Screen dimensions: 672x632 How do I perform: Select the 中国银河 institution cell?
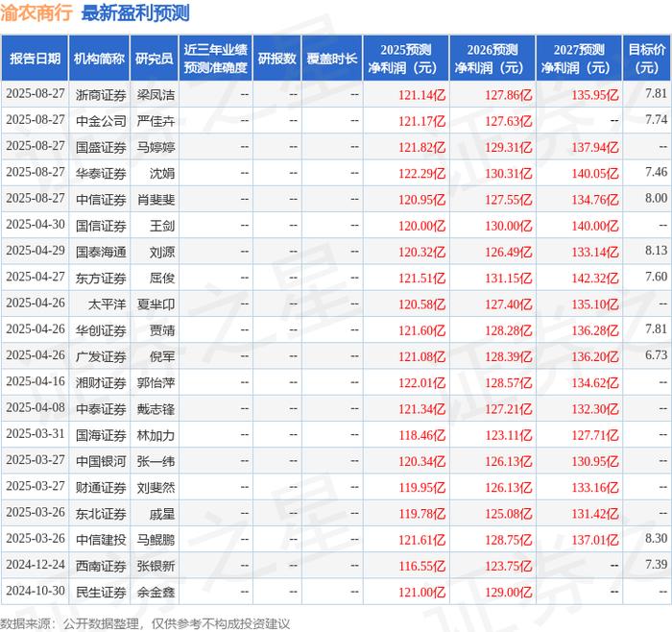click(x=101, y=461)
